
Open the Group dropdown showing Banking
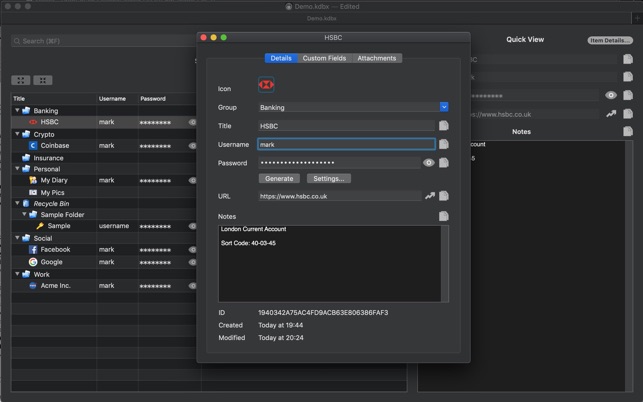tap(444, 107)
